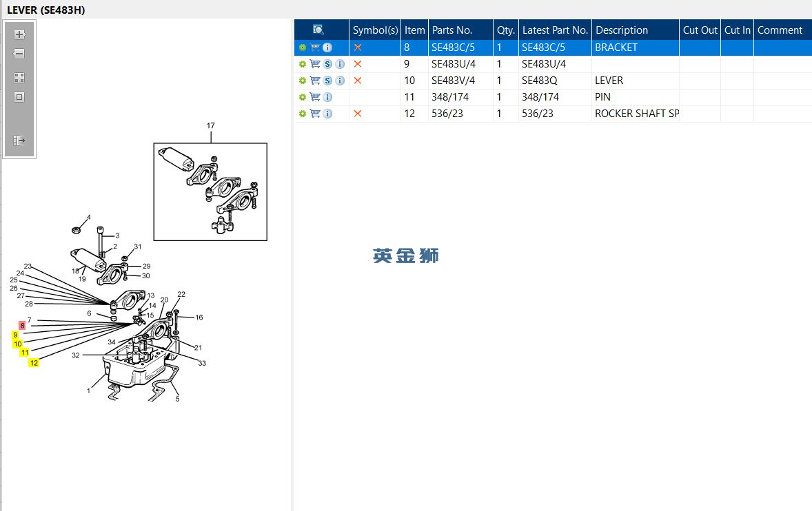
Task: Select the yellow callout 12 in diagram
Action: [34, 362]
